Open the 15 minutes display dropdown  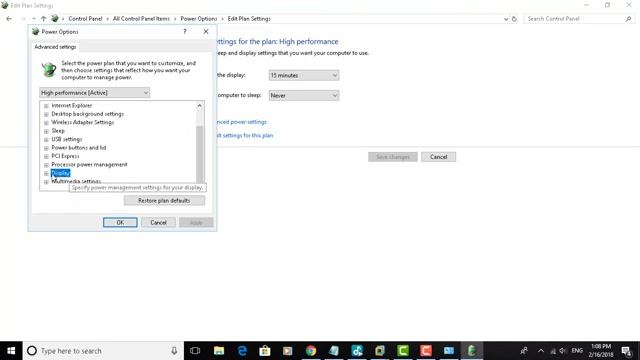pyautogui.click(x=304, y=76)
